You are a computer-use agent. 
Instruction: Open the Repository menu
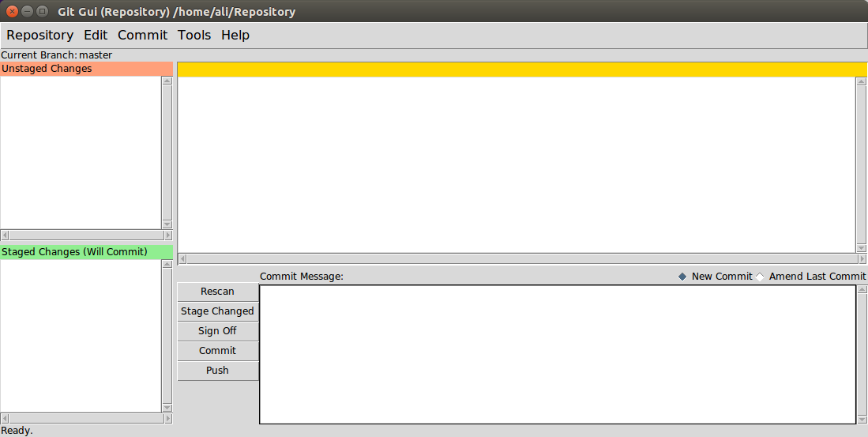(39, 36)
